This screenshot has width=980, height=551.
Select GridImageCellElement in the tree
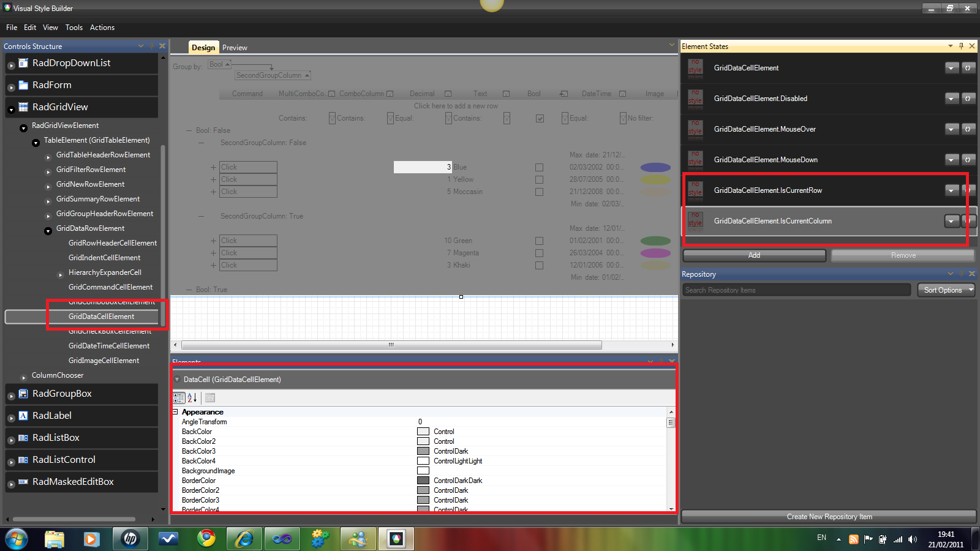coord(104,361)
